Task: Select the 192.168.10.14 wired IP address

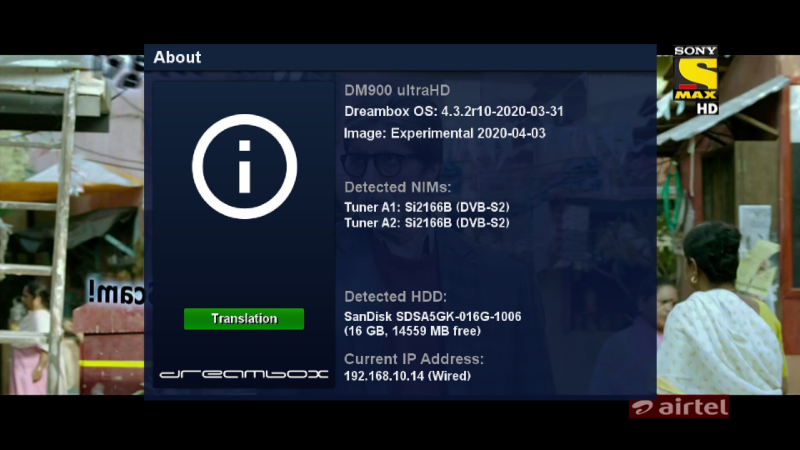Action: pyautogui.click(x=407, y=376)
